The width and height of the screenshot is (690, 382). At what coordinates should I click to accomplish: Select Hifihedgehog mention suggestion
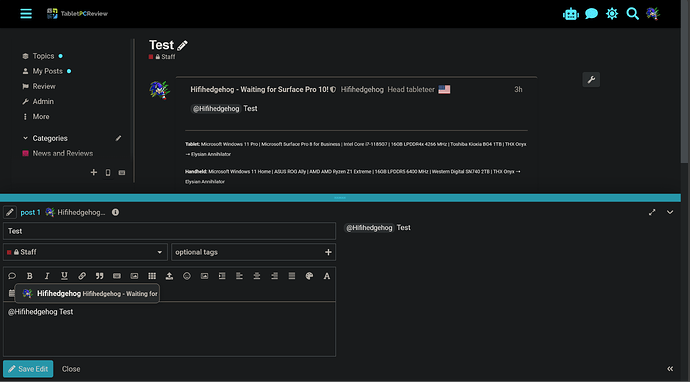point(87,294)
